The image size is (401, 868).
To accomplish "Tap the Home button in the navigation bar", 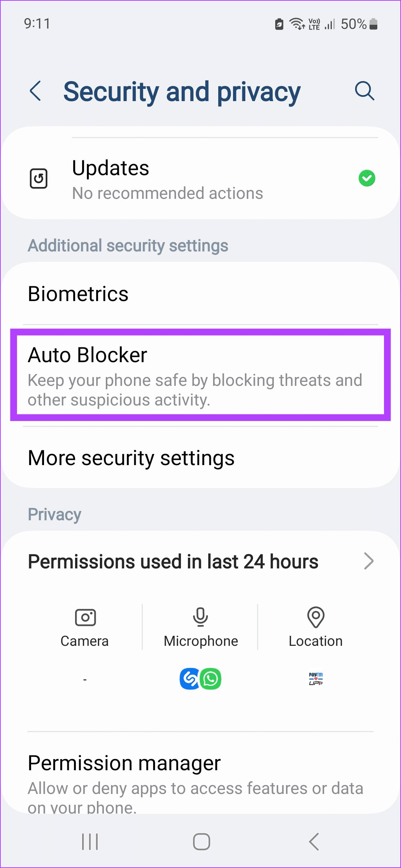I will pos(200,841).
